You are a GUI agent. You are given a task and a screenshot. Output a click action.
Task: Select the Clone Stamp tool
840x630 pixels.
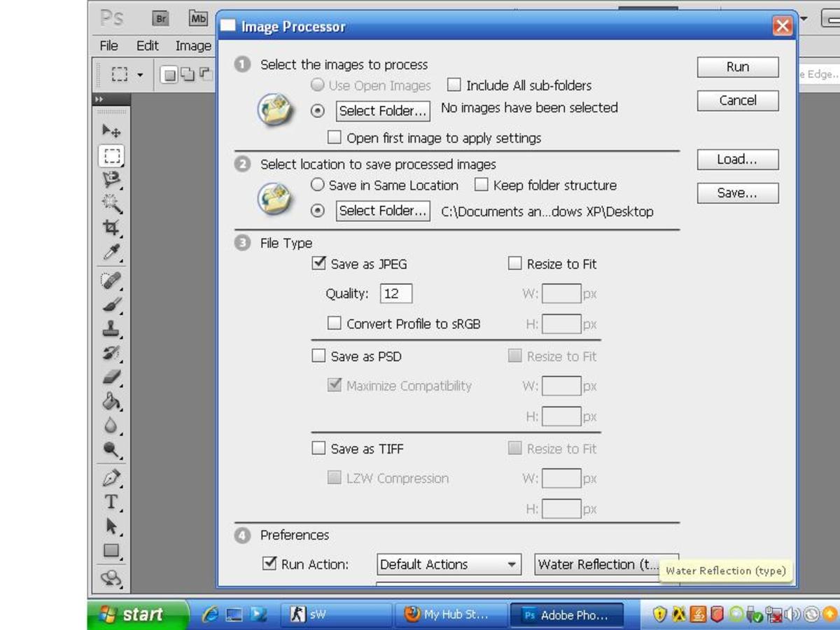point(111,329)
